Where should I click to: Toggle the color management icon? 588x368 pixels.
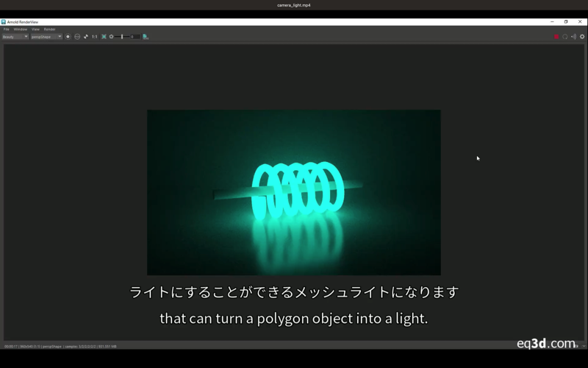point(77,37)
